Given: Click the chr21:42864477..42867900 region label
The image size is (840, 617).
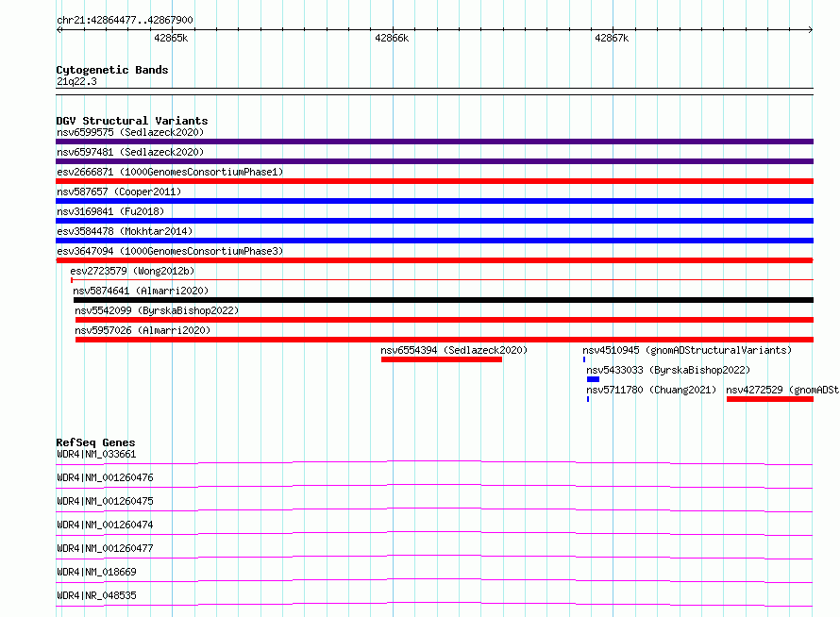Looking at the screenshot, I should (x=125, y=21).
